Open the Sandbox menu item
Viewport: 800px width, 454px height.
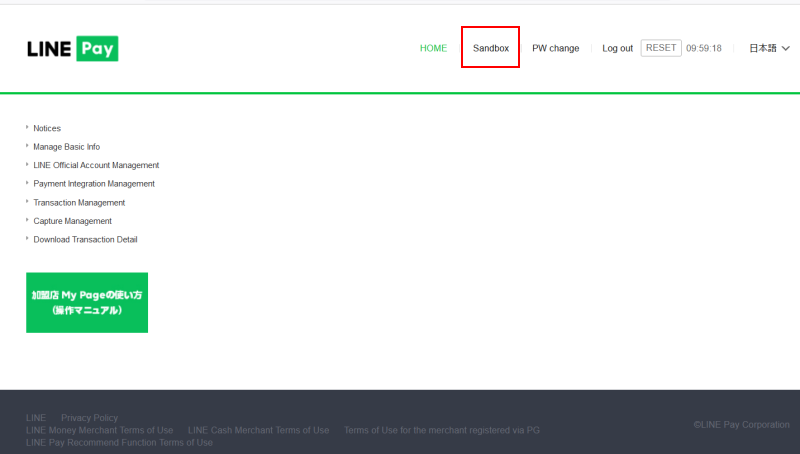pos(491,48)
